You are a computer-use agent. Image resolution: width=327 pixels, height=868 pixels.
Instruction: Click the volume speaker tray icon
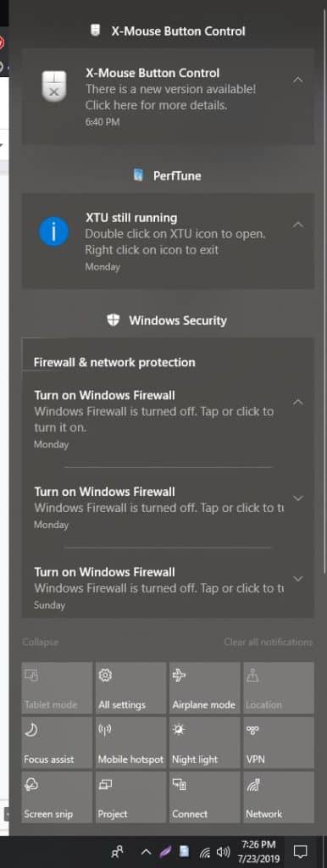coord(223,851)
